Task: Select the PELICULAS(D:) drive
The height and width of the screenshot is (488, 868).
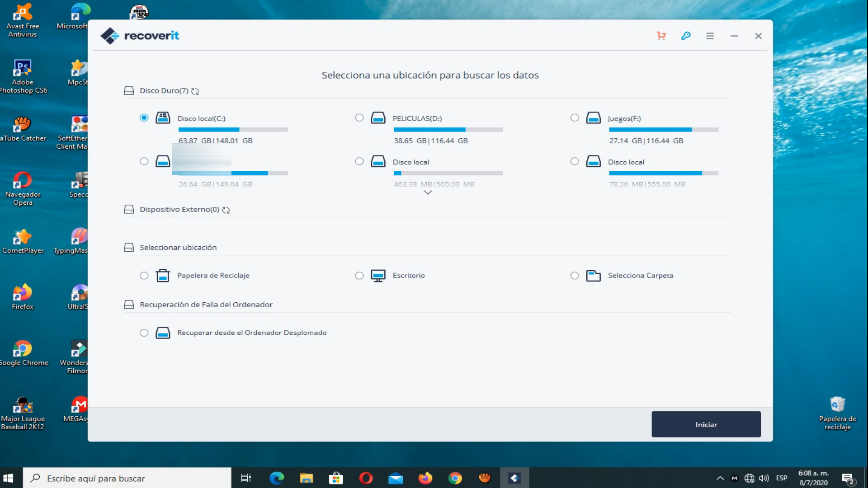Action: tap(359, 117)
